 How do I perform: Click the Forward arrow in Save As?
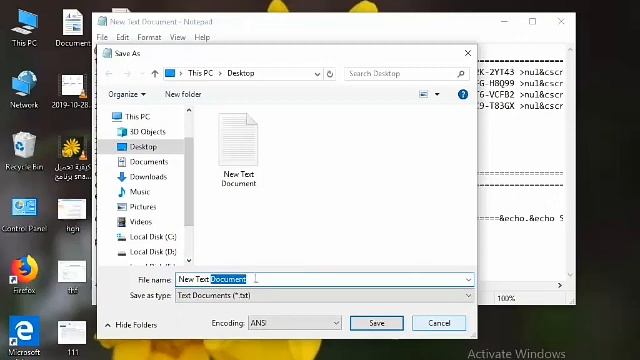click(127, 73)
